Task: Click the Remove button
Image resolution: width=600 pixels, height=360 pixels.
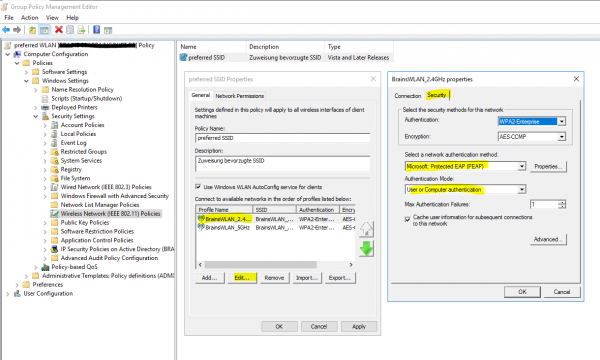Action: click(274, 278)
